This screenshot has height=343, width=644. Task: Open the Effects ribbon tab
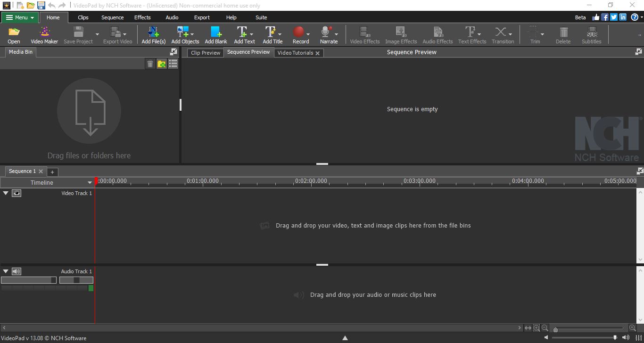pos(142,17)
